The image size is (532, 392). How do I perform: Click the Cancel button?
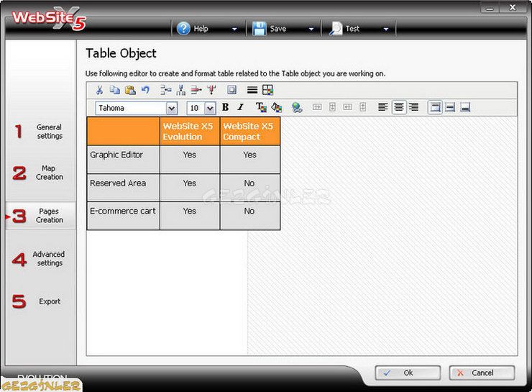point(482,373)
